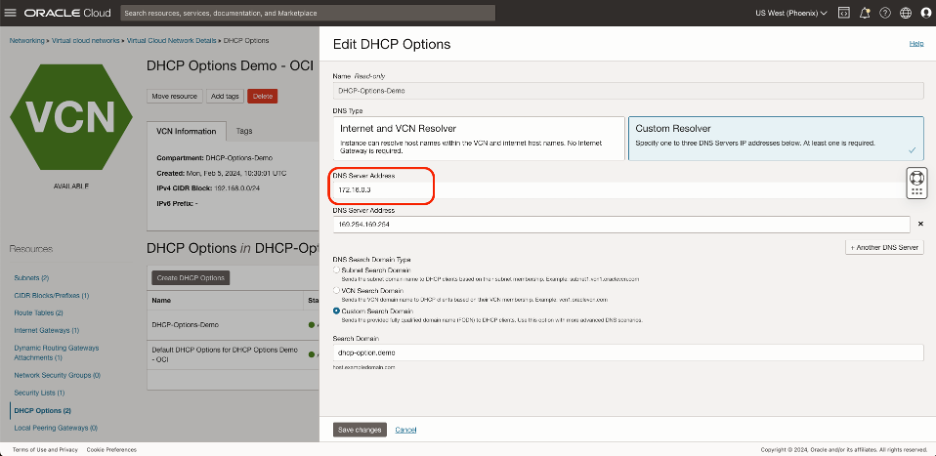936x456 pixels.
Task: Remove the 169.254.169.254 DNS server entry
Action: click(920, 225)
